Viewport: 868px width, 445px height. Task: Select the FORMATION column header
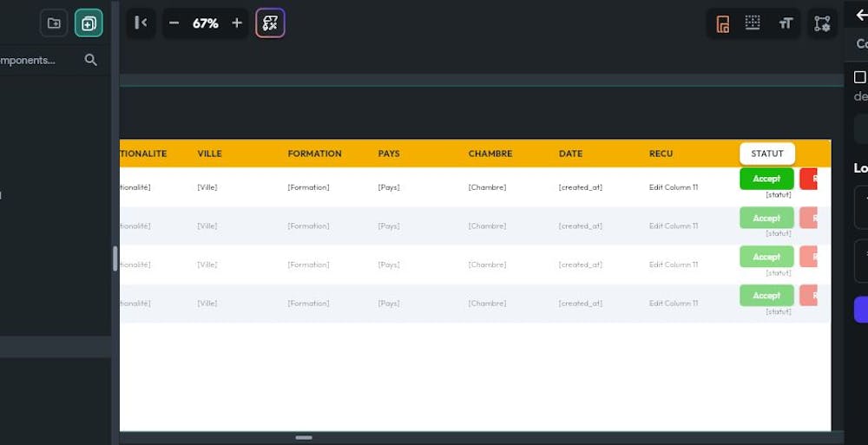(314, 154)
